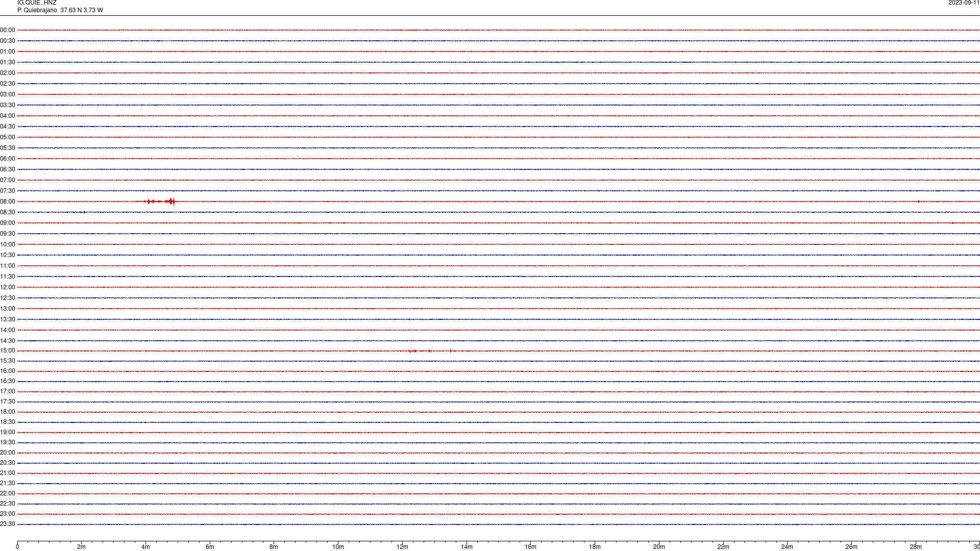Click the 12m tick label on the time axis
Screen dimensions: 980x551
[x=402, y=547]
